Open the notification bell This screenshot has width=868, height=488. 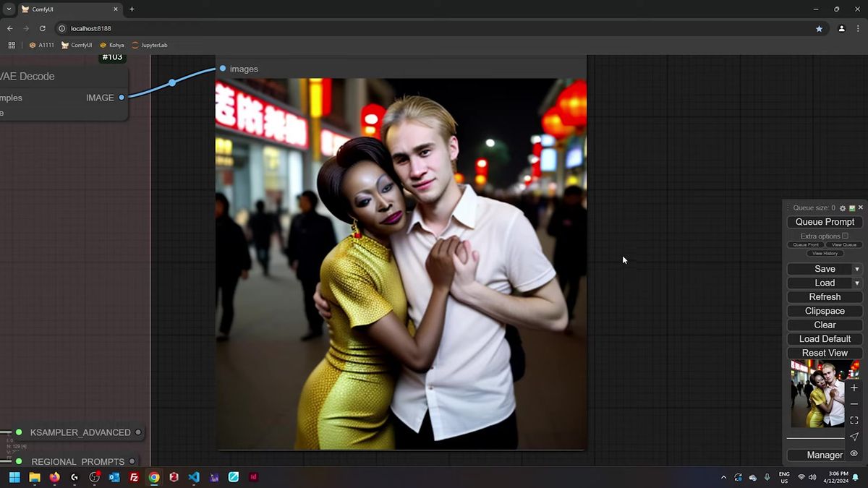pos(856,477)
